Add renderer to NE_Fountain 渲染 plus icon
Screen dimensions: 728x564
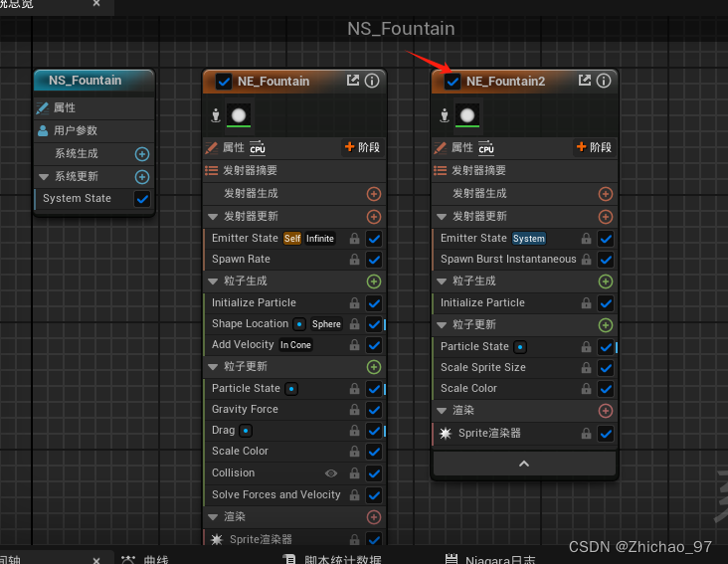click(x=374, y=517)
